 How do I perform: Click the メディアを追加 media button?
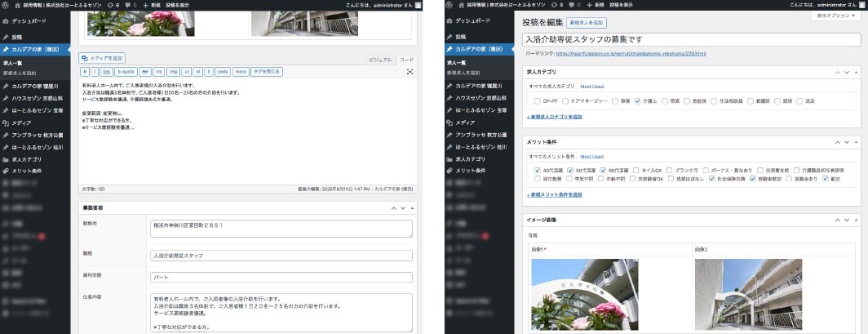[x=102, y=59]
